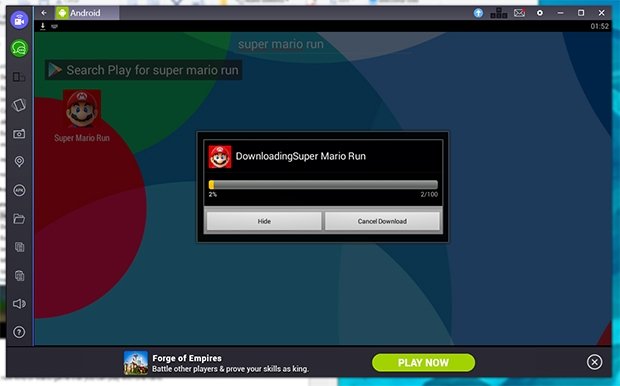Click the multi-window layout icon in sidebar
This screenshot has height=386, width=620.
tap(19, 77)
